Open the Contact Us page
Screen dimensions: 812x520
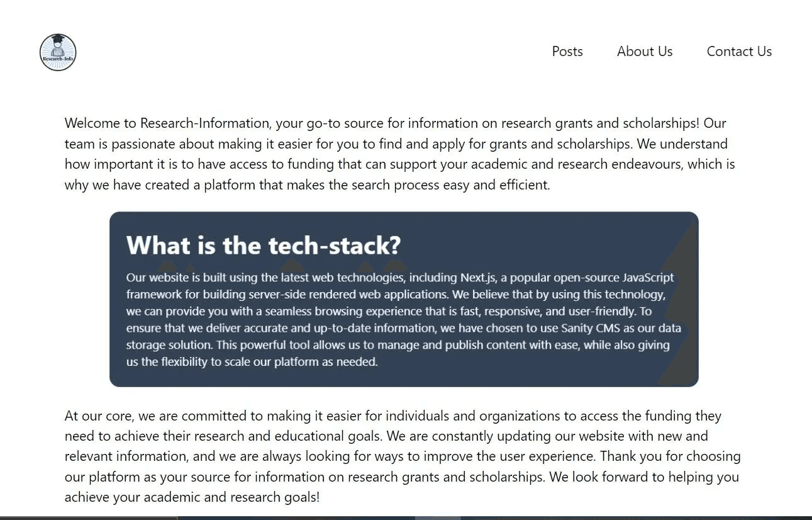coord(739,52)
